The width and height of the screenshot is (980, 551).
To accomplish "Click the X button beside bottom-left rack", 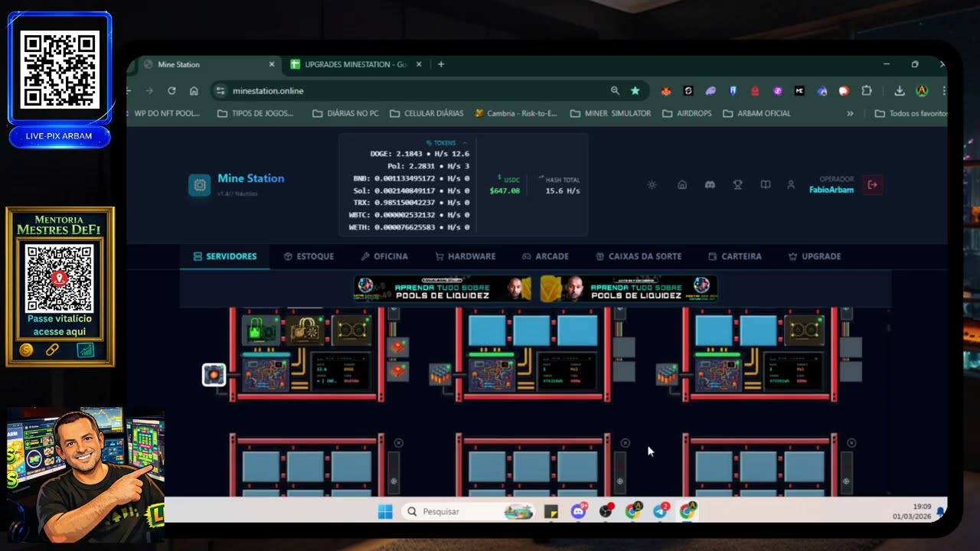I will 398,443.
